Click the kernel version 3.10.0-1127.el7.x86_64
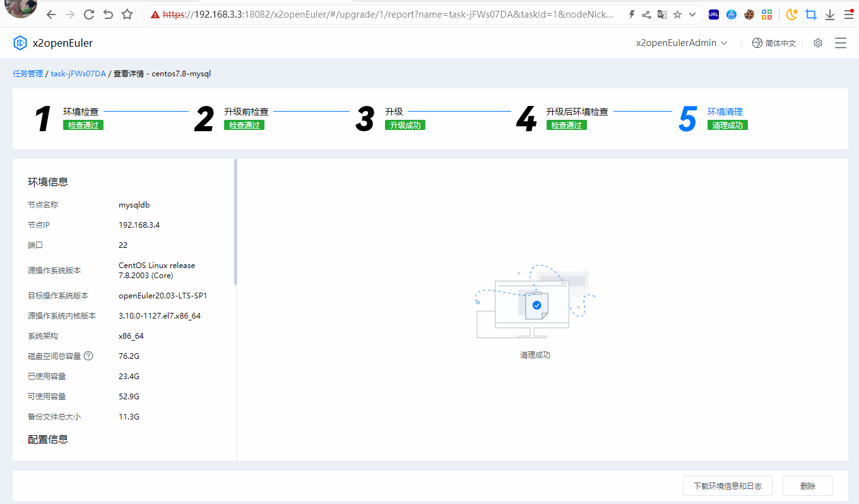Screen dimensions: 859x504 tap(160, 316)
